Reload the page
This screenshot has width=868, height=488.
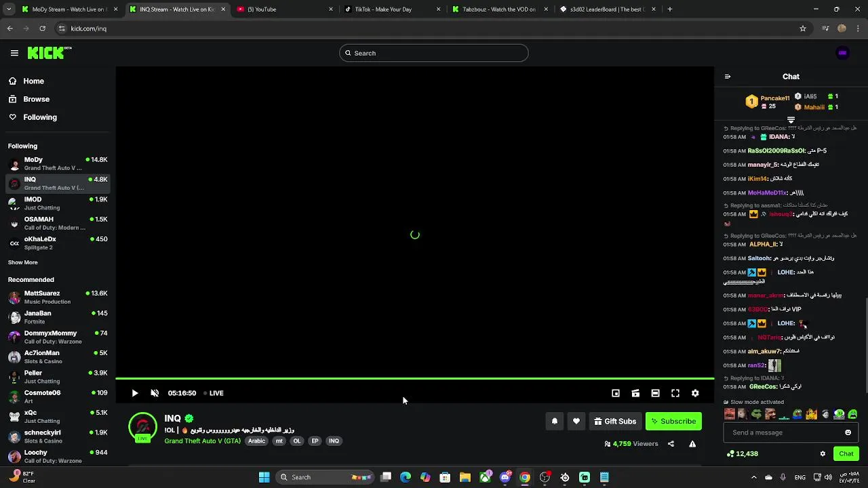42,28
